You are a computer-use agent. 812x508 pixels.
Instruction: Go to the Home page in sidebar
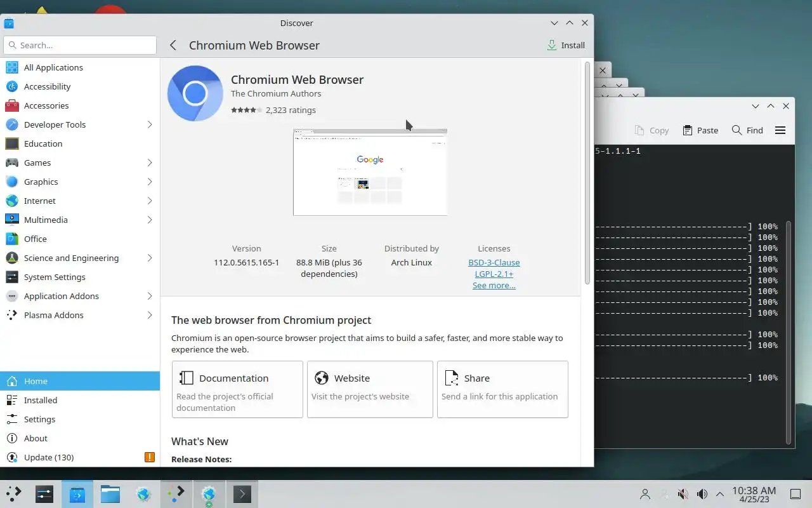pyautogui.click(x=80, y=381)
